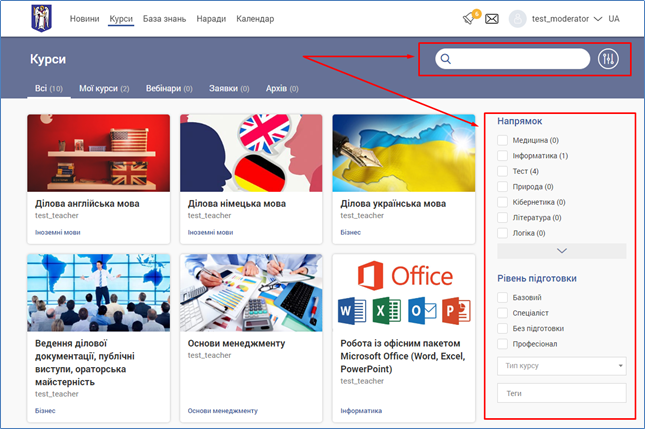Screen dimensions: 645x429
Task: Click the Microsoft Office course thumbnail
Action: point(403,294)
